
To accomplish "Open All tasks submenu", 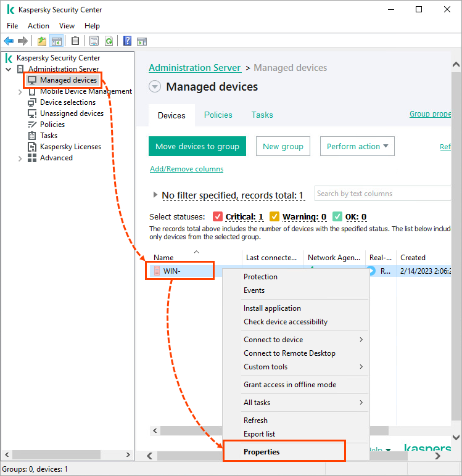I will [305, 403].
